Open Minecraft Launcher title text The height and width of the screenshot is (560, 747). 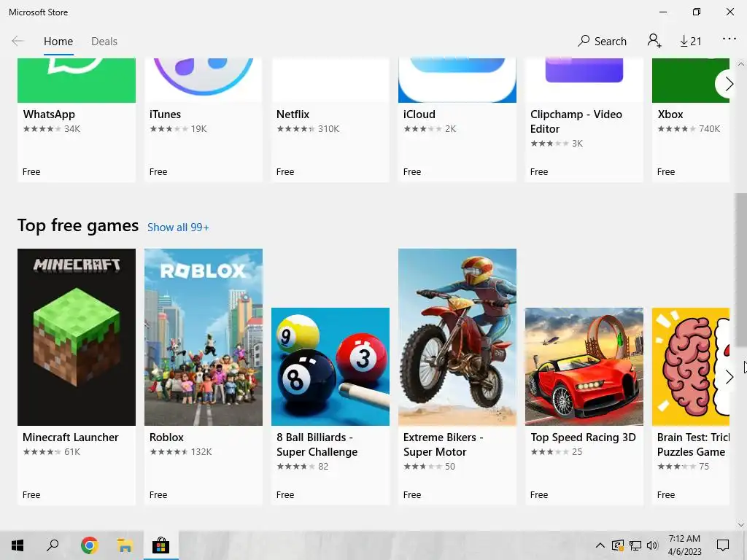tap(71, 437)
